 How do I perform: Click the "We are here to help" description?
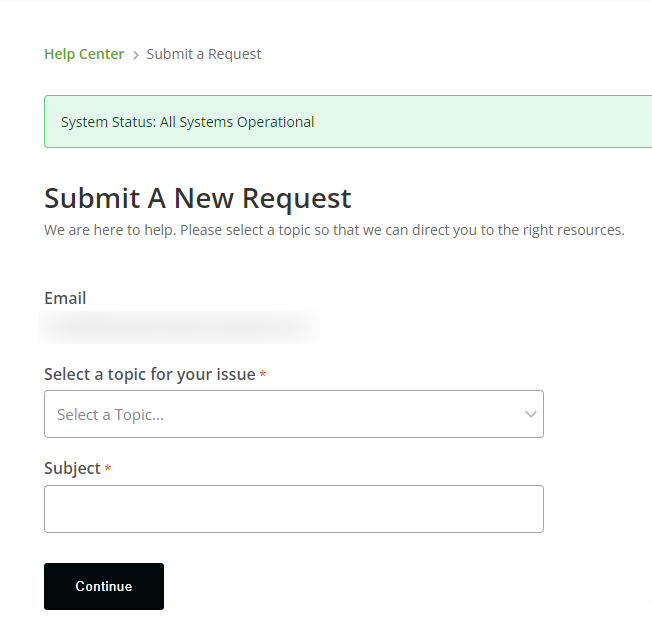pos(334,230)
